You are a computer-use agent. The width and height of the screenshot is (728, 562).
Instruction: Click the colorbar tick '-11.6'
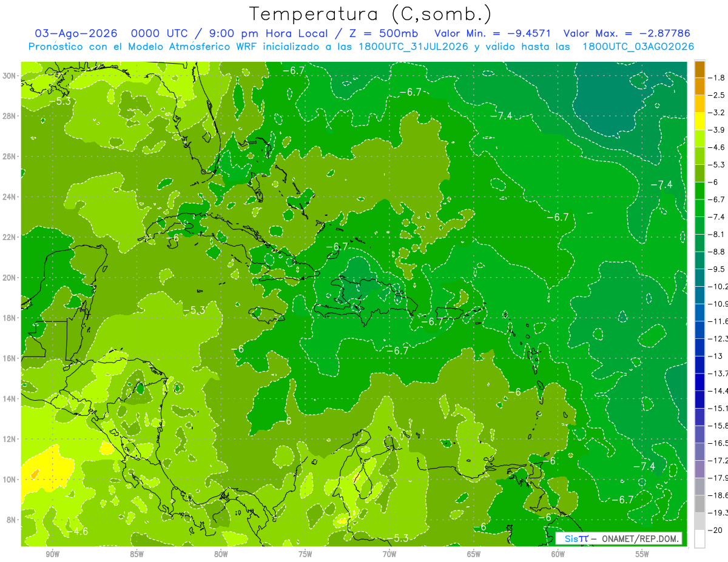[719, 321]
